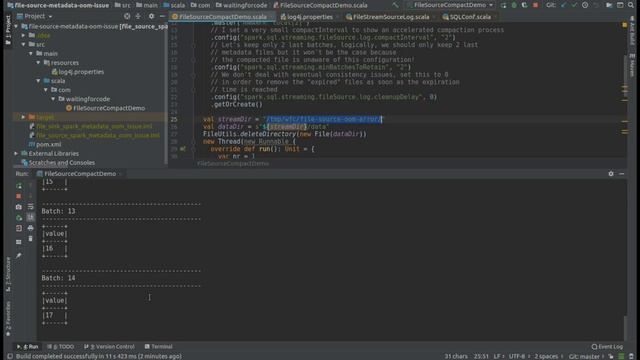The width and height of the screenshot is (640, 360).
Task: Collapse the resources folder node
Action: 38,62
